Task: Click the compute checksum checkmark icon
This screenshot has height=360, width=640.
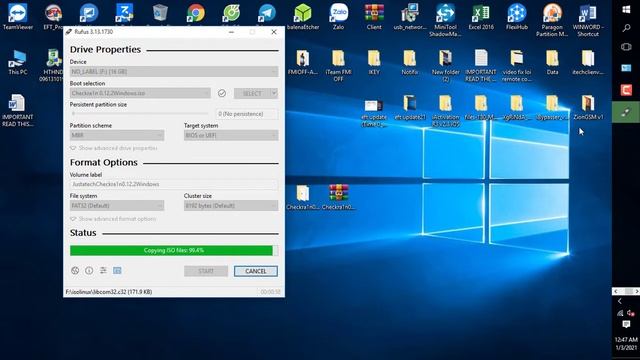Action: (x=222, y=93)
